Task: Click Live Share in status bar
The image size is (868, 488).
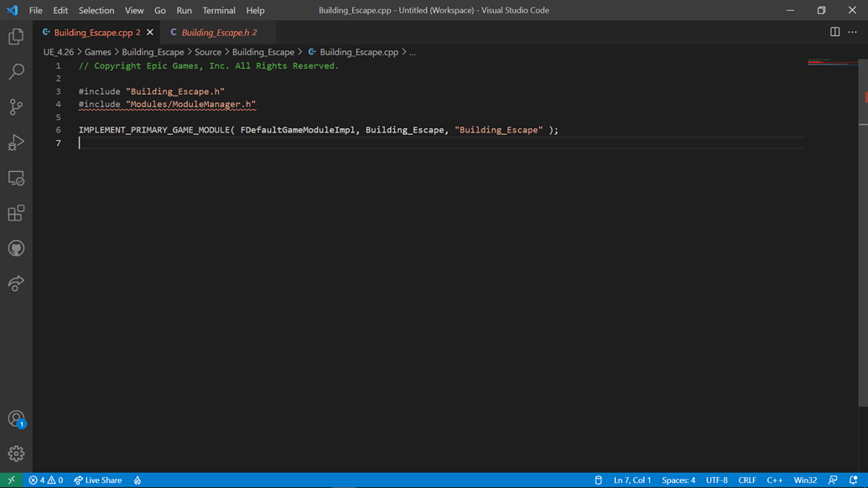Action: coord(98,480)
